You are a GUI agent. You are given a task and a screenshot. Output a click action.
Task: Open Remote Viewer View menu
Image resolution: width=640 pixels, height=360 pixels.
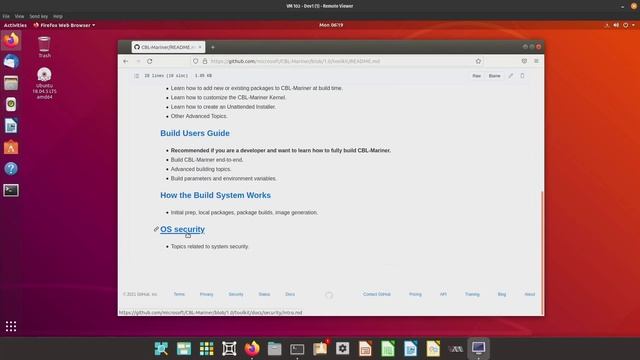tap(19, 16)
